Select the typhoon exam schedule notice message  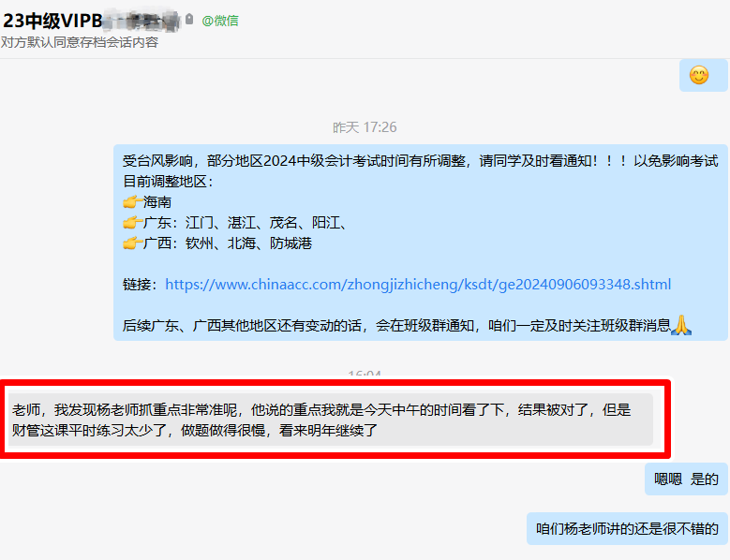[421, 243]
